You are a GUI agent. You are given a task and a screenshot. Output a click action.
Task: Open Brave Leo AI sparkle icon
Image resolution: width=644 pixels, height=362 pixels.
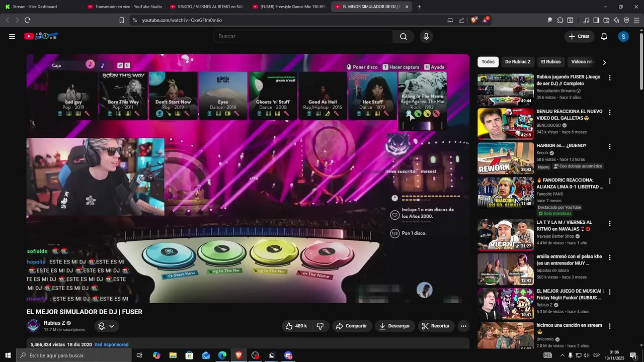pyautogui.click(x=616, y=20)
